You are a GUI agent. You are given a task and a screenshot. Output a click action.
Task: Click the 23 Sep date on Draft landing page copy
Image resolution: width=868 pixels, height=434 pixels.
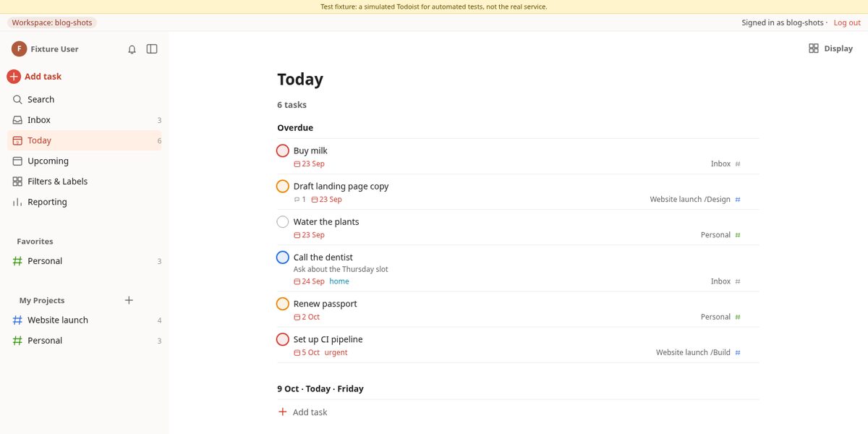(x=326, y=200)
